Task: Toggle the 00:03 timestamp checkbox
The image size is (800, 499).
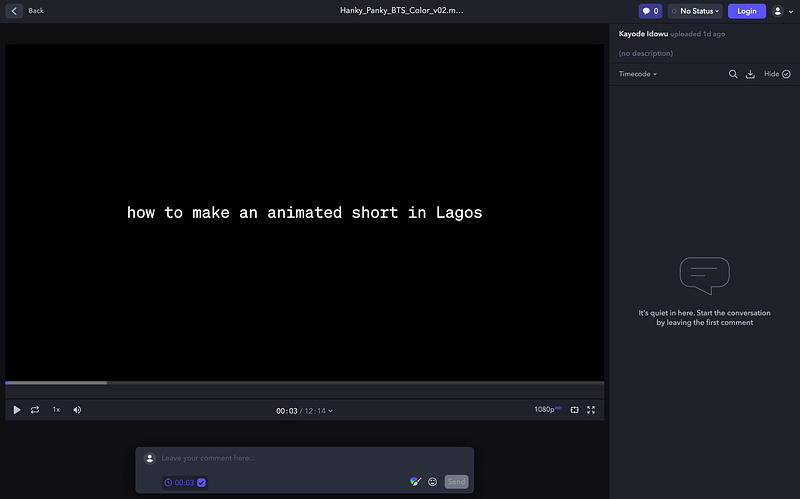Action: point(201,482)
